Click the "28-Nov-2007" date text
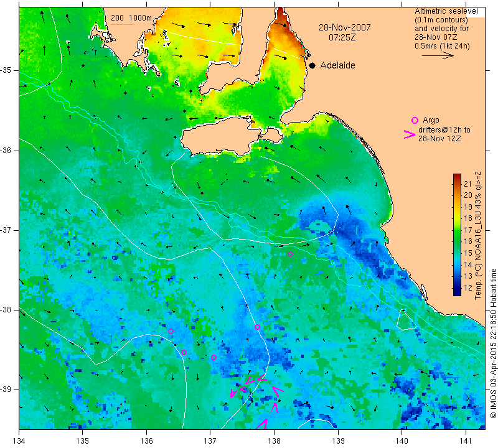Screen dimensions: 498x448 point(345,27)
